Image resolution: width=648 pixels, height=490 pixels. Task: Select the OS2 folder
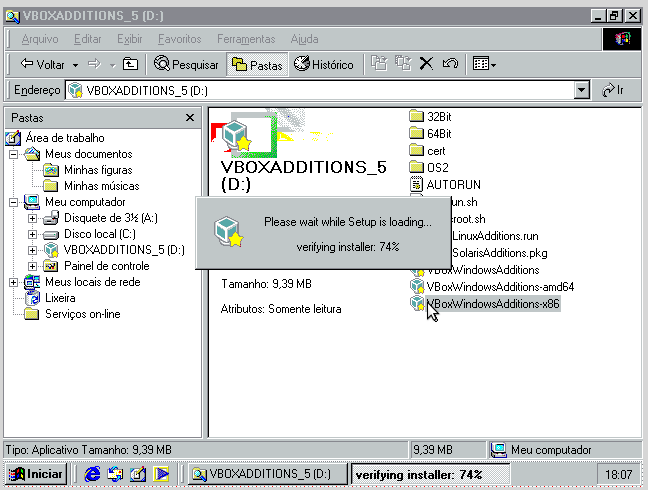pos(438,168)
